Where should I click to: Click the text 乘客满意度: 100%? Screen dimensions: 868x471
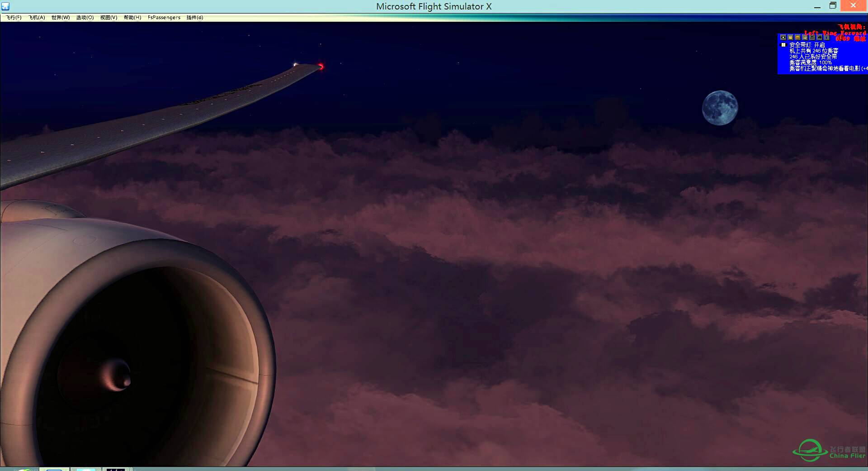(x=811, y=62)
